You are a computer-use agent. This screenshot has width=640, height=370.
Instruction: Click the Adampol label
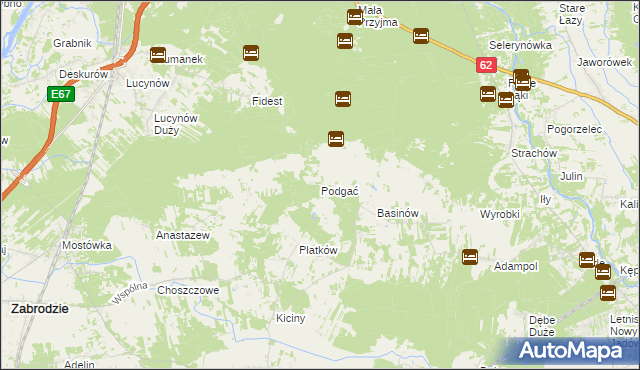(516, 266)
